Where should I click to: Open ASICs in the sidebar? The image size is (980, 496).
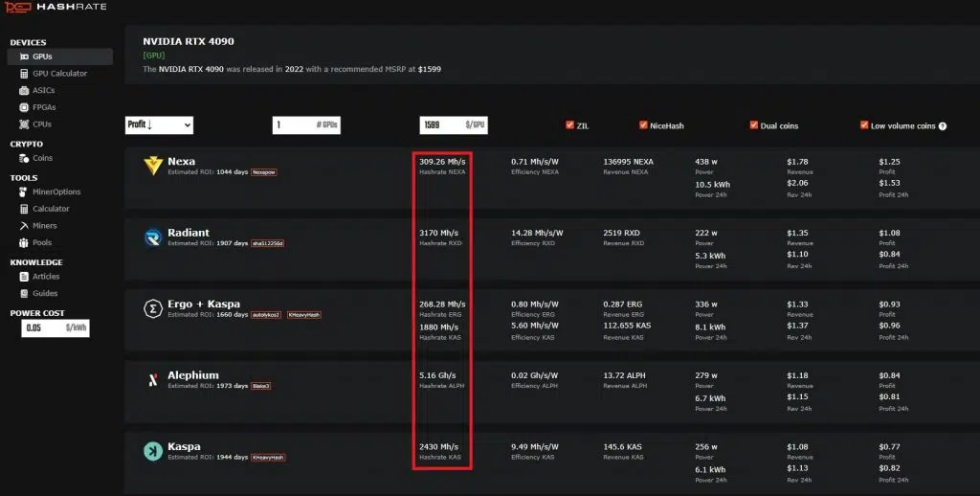44,91
